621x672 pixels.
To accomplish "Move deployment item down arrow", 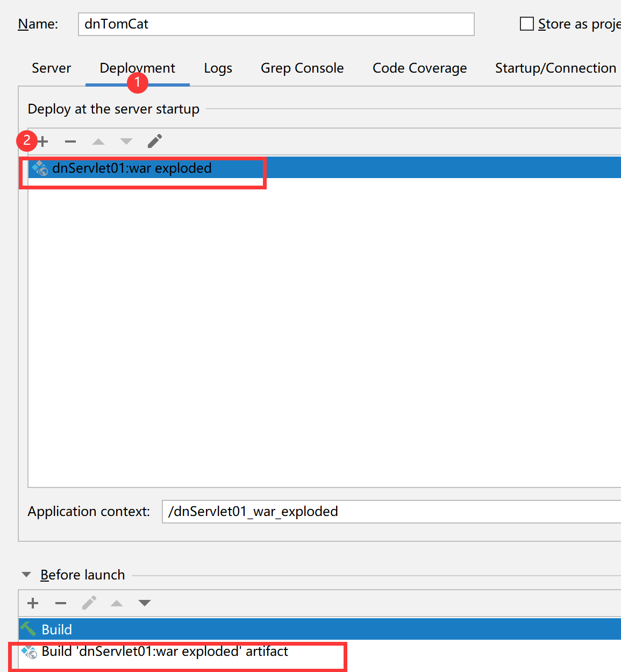I will pos(126,142).
